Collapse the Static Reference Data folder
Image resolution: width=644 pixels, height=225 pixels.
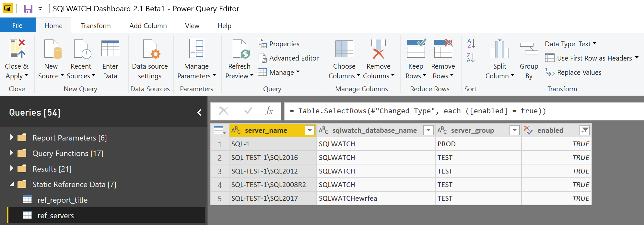(x=12, y=184)
